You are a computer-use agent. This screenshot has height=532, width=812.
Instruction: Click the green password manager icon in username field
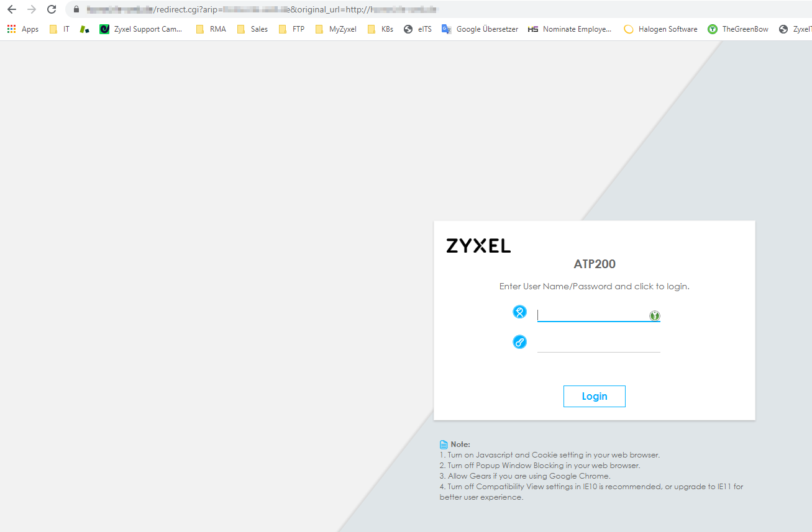tap(654, 316)
